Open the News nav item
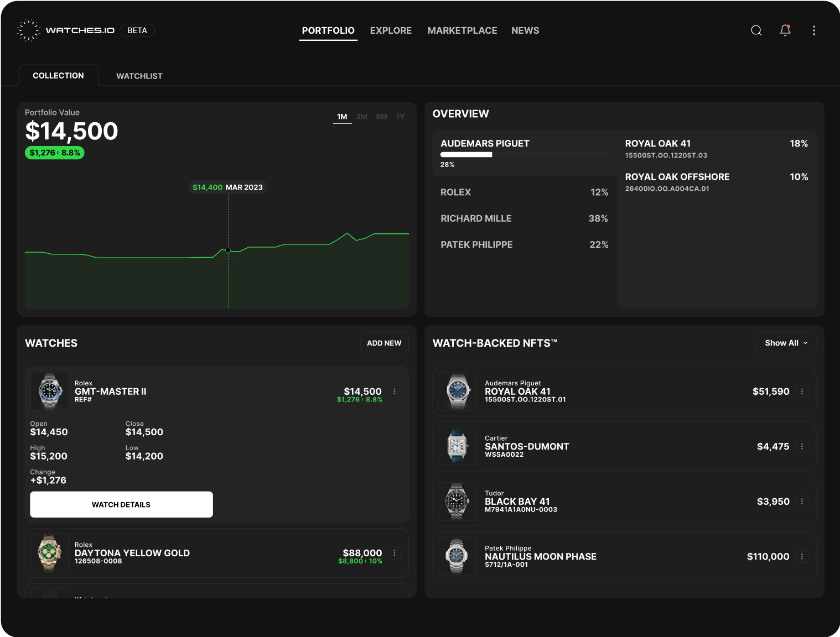Image resolution: width=840 pixels, height=637 pixels. click(x=525, y=30)
